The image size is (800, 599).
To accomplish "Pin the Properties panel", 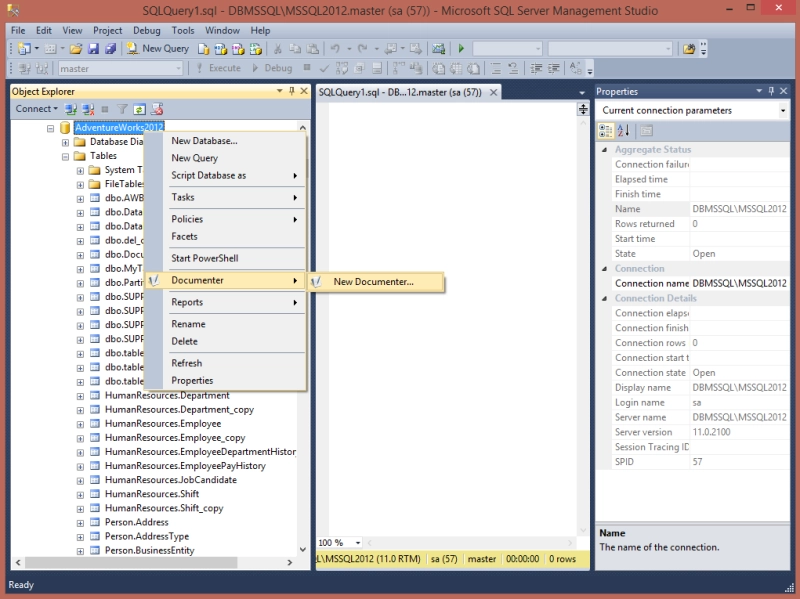I will pos(771,91).
